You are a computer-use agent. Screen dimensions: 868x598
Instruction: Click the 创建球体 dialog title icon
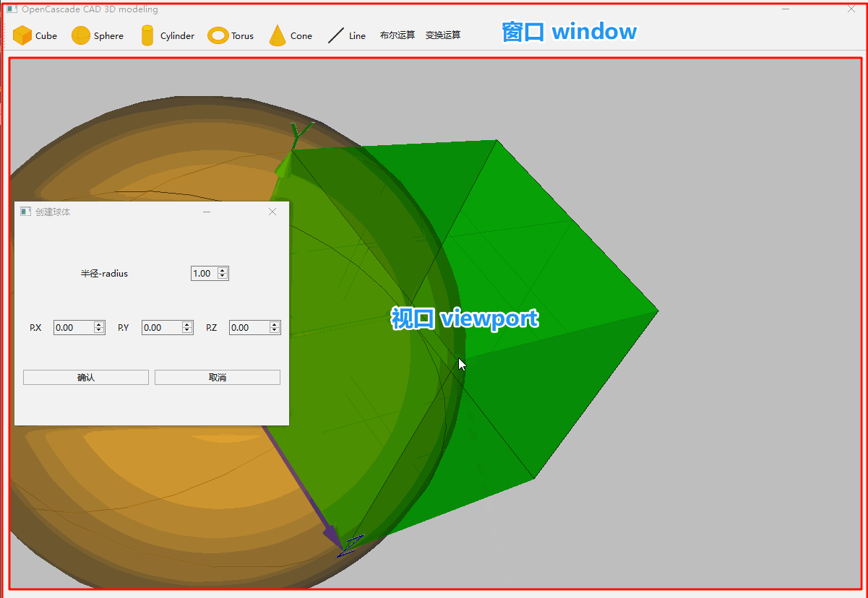pyautogui.click(x=25, y=212)
